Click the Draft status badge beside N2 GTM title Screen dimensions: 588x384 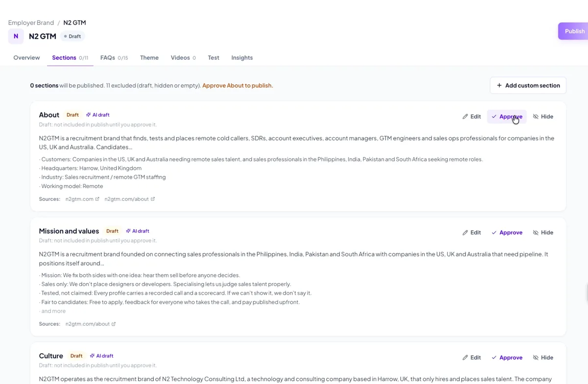coord(73,36)
